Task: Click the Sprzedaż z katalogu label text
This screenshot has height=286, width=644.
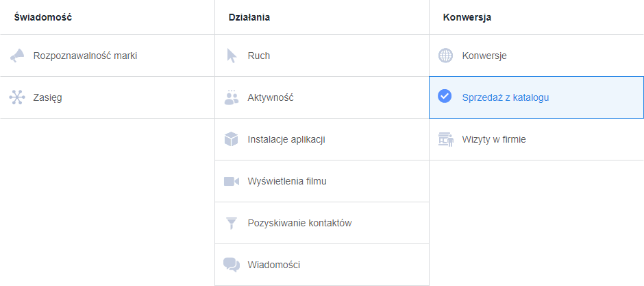Action: (x=506, y=97)
